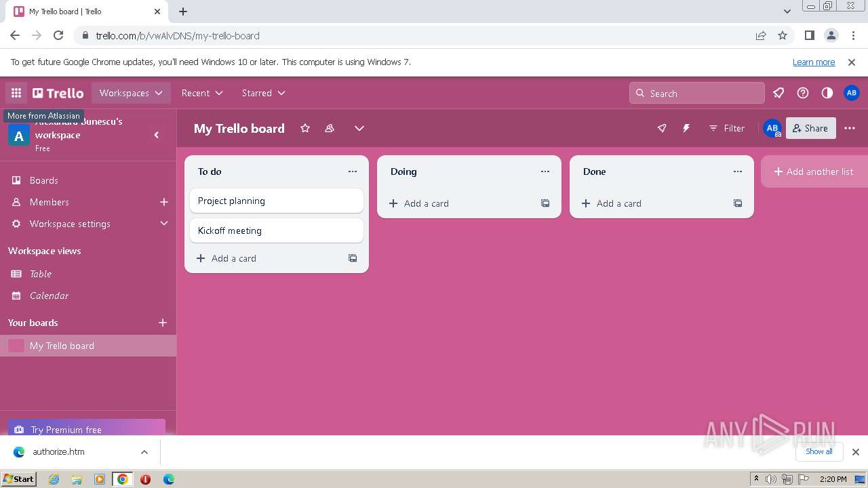The image size is (868, 488).
Task: Open Chrome menu three dots
Action: coord(852,35)
